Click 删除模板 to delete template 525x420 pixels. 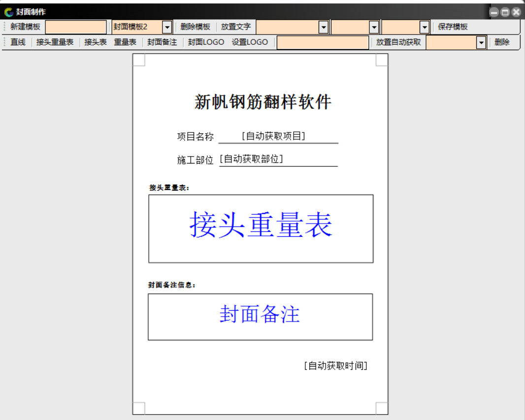(195, 27)
